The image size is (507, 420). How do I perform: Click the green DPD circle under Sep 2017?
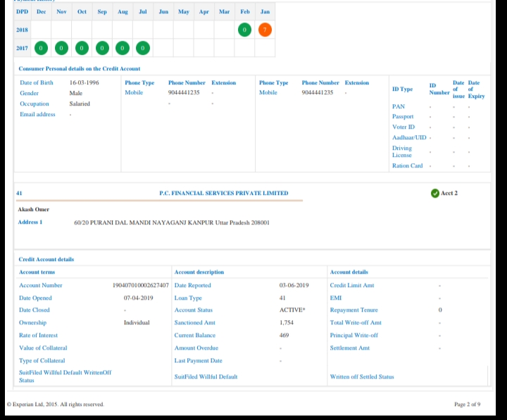point(102,48)
